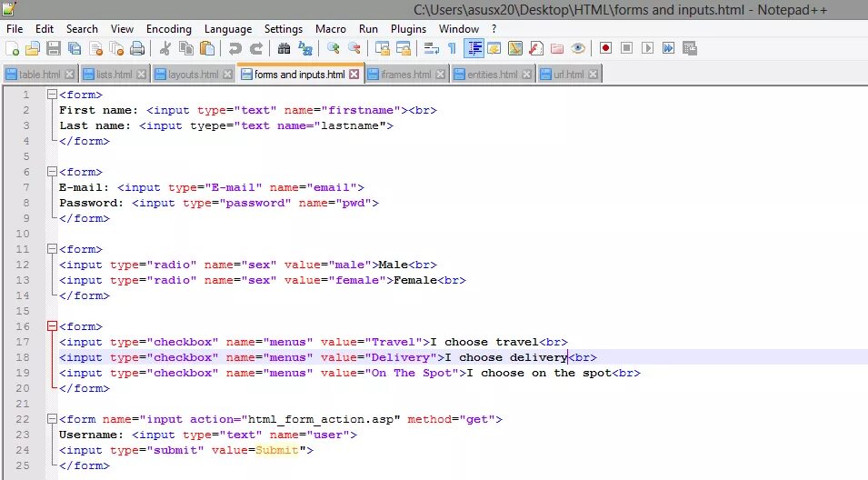Screen dimensions: 868x480
Task: Zoom out with the magnifier minus icon
Action: pos(354,49)
